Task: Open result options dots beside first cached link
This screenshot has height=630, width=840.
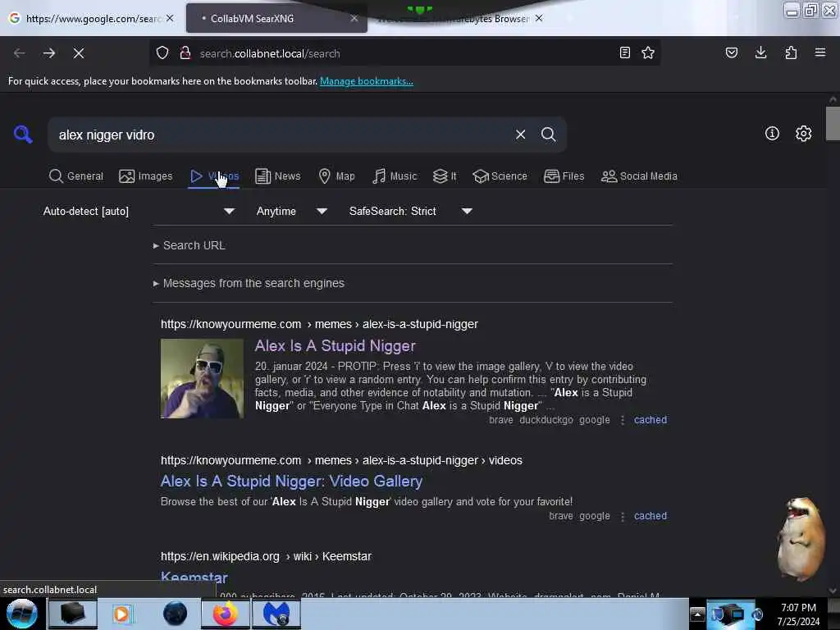Action: point(622,420)
